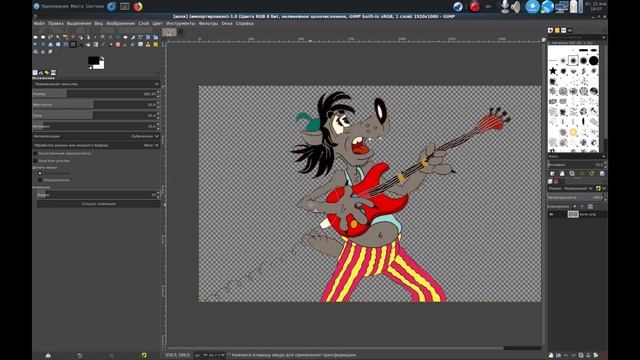Reset colors to black and white
The width and height of the screenshot is (640, 360).
coord(90,67)
